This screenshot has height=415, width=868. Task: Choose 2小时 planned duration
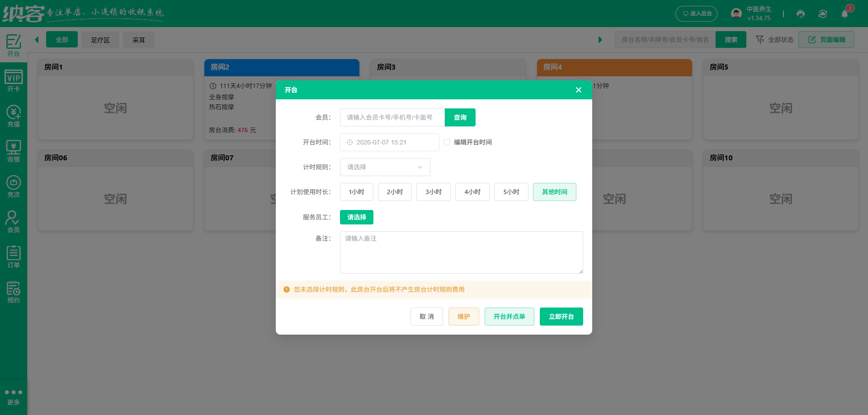(395, 192)
